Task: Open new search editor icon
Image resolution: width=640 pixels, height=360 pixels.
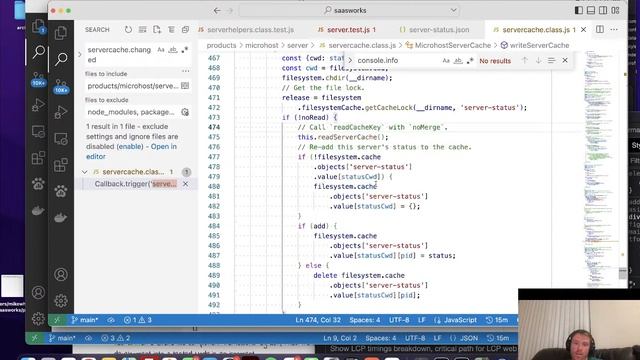Action: [157, 29]
